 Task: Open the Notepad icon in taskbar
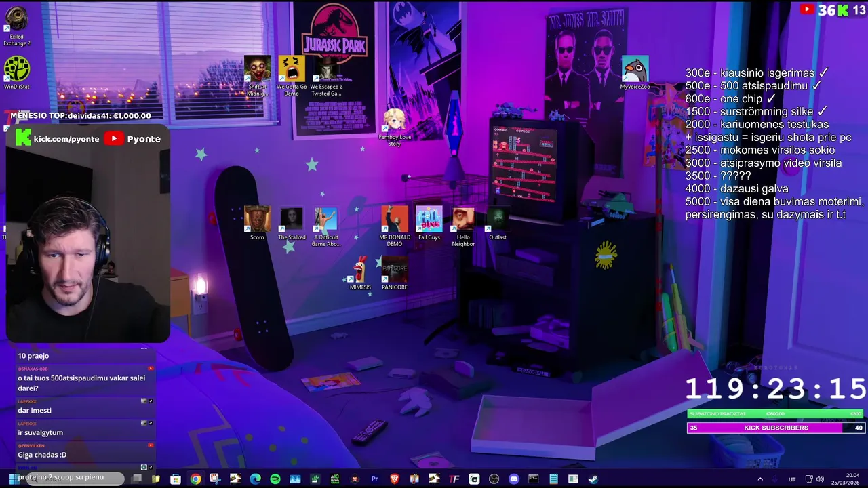tap(553, 479)
